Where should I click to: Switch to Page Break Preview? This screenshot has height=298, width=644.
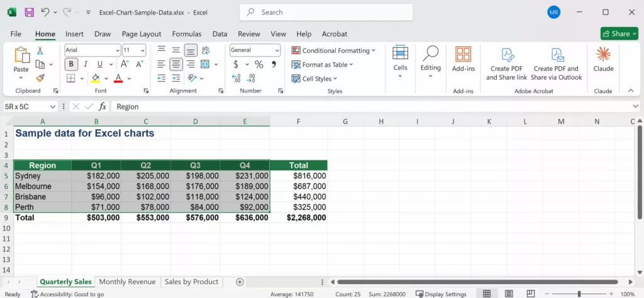point(531,294)
